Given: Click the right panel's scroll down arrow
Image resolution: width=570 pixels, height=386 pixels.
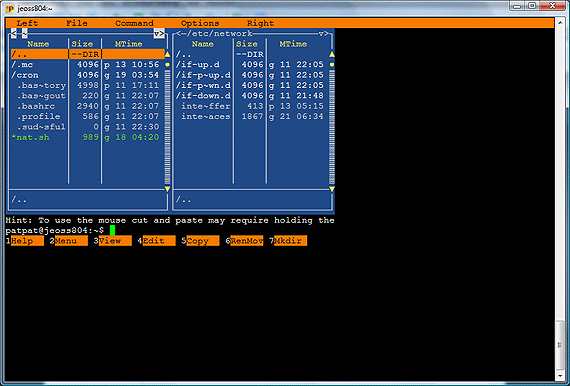Looking at the screenshot, I should coord(332,189).
